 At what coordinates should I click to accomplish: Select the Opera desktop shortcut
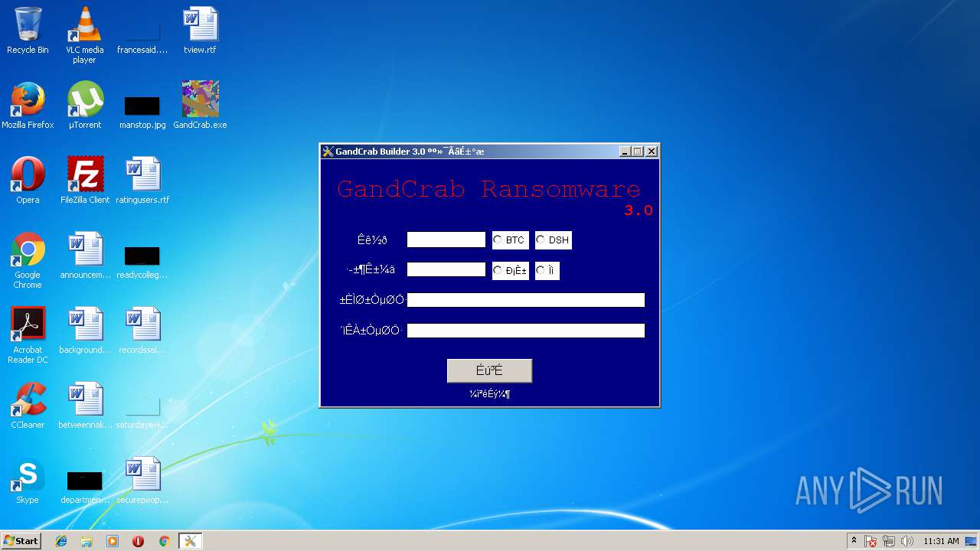[x=28, y=181]
